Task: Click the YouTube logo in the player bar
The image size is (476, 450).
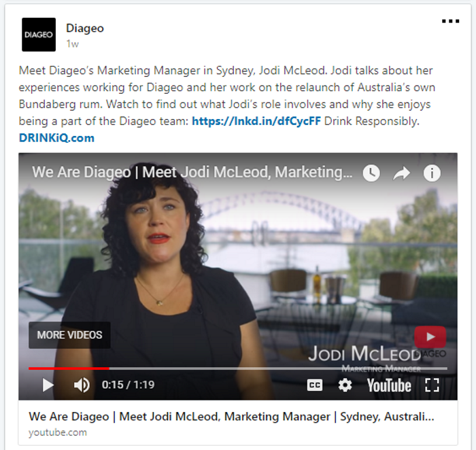Action: click(x=389, y=385)
